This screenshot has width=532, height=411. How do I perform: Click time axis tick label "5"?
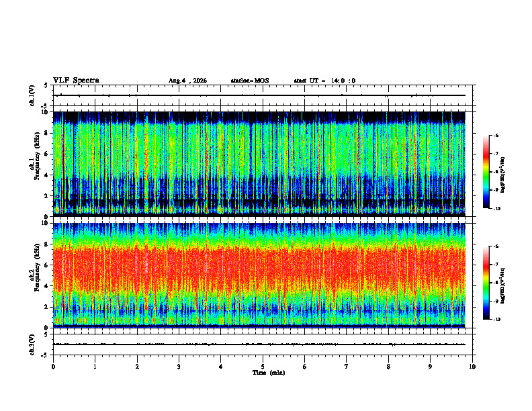[263, 367]
